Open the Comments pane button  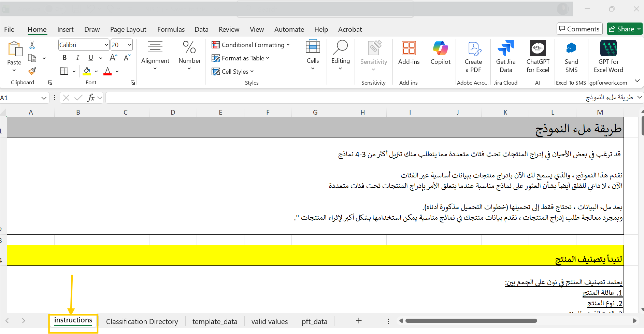pos(579,29)
